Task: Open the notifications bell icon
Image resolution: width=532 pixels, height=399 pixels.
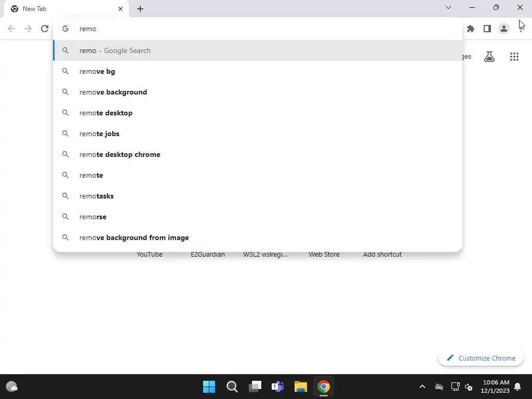Action: 518,387
